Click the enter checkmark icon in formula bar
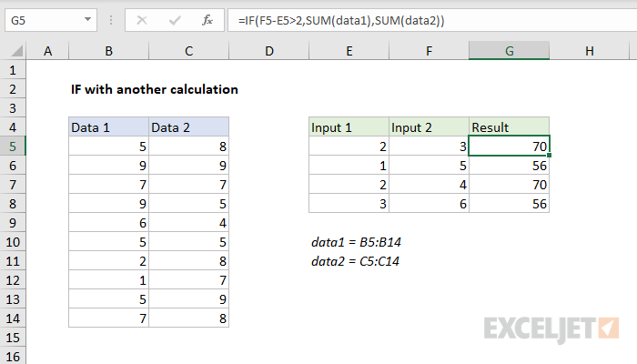 tap(173, 18)
